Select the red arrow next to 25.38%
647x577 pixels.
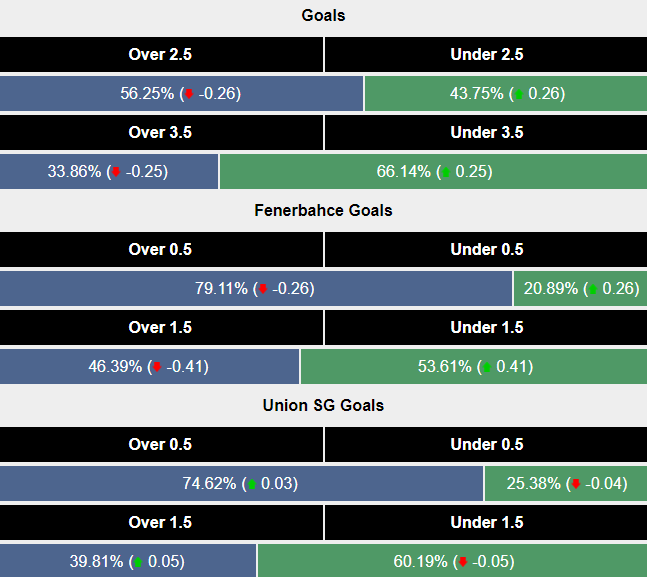tap(575, 485)
